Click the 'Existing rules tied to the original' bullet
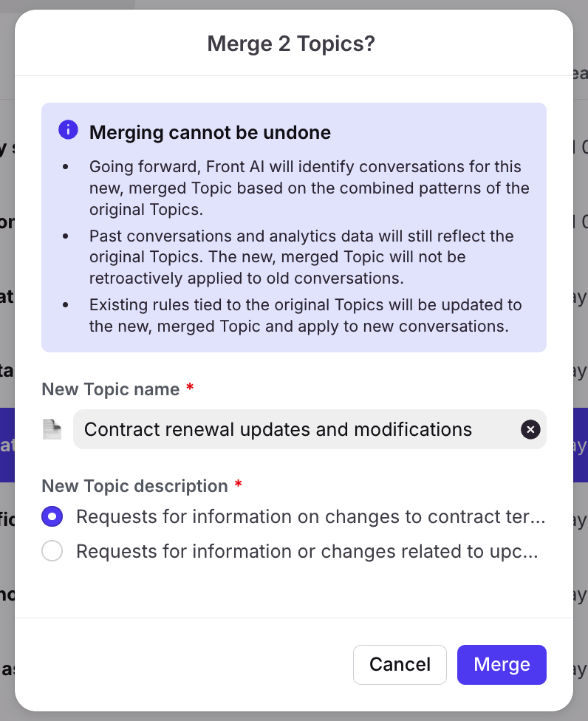This screenshot has width=588, height=721. [x=305, y=315]
